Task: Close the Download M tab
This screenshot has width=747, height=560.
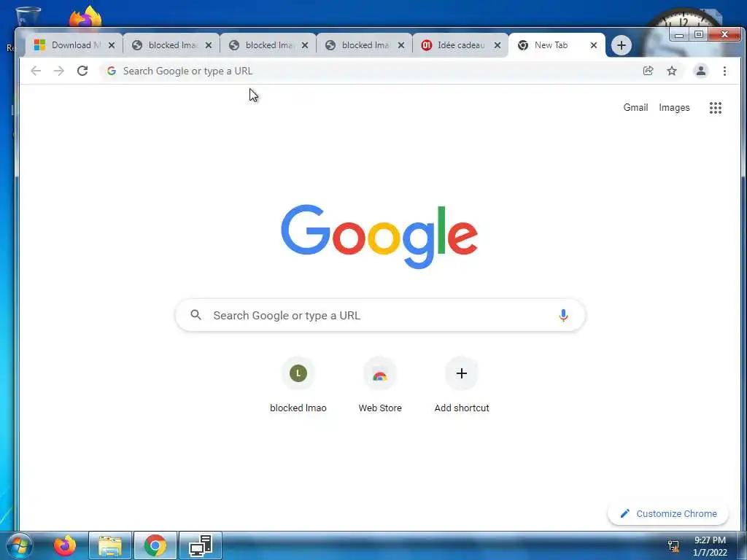Action: [112, 45]
